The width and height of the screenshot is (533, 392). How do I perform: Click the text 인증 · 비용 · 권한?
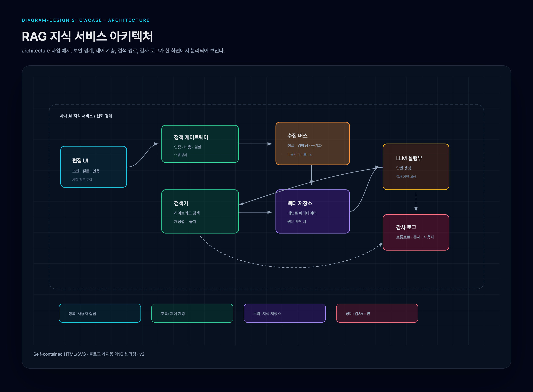(x=188, y=147)
